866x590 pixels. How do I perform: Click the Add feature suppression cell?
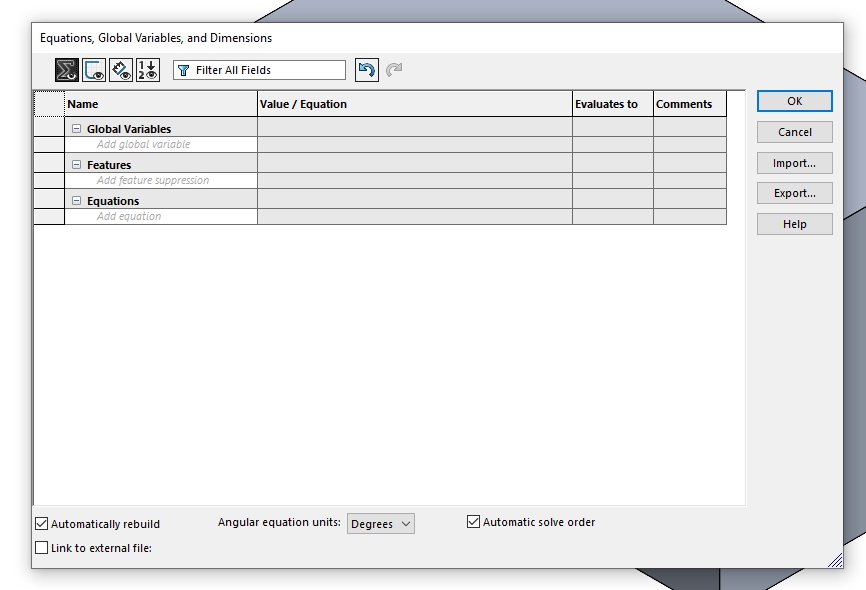(161, 181)
